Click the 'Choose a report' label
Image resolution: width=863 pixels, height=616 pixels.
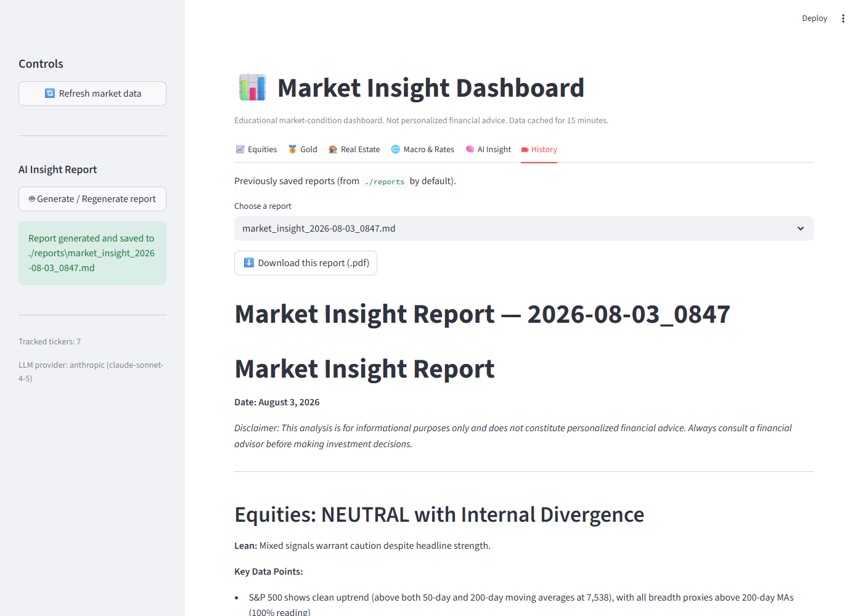pos(263,206)
